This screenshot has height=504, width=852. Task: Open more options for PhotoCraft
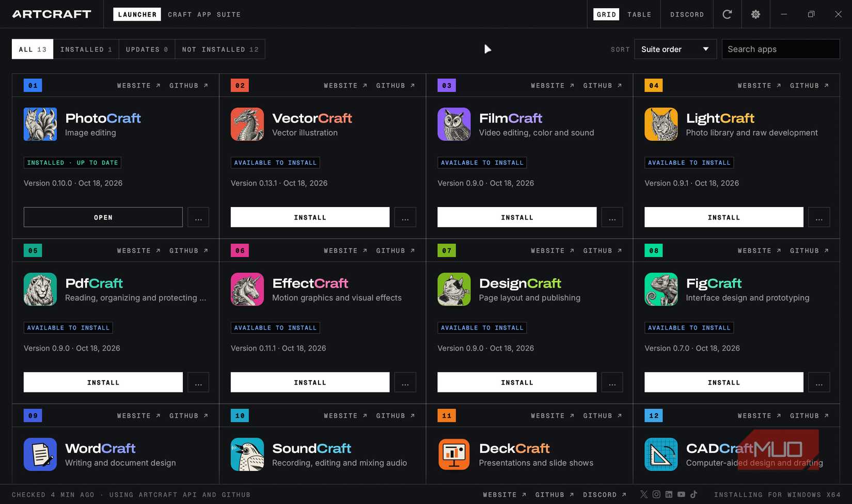[198, 217]
